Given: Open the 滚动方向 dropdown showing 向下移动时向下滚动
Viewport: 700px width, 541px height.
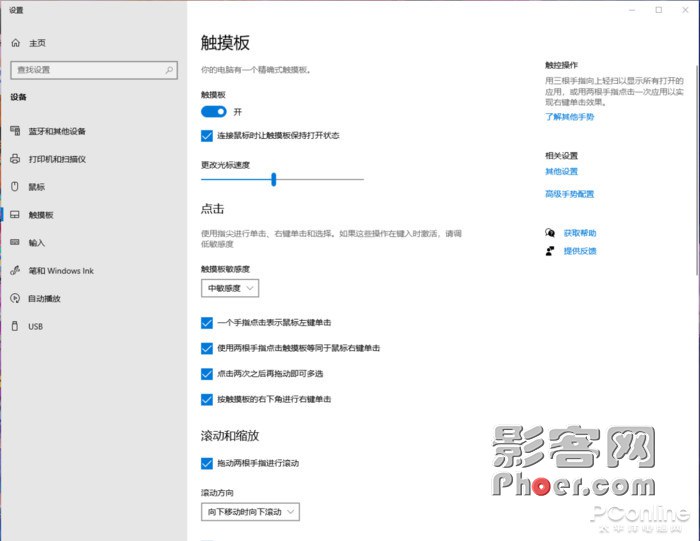Looking at the screenshot, I should [250, 512].
